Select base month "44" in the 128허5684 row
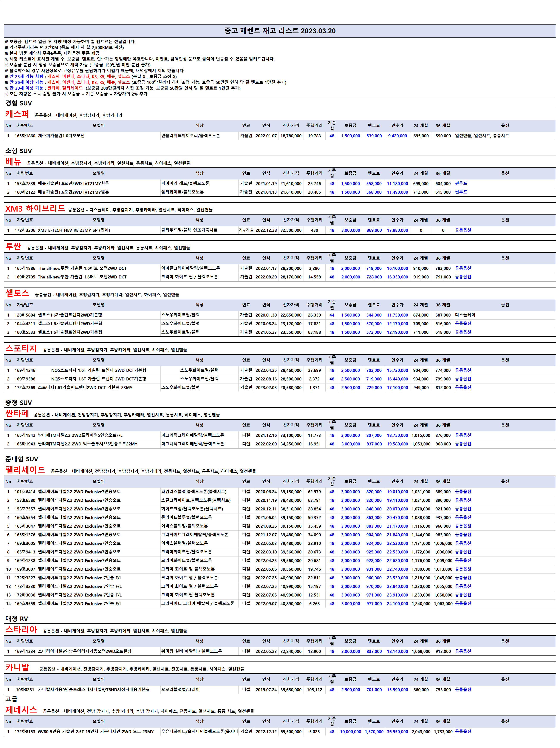Image resolution: width=560 pixels, height=748 pixels. pyautogui.click(x=332, y=315)
